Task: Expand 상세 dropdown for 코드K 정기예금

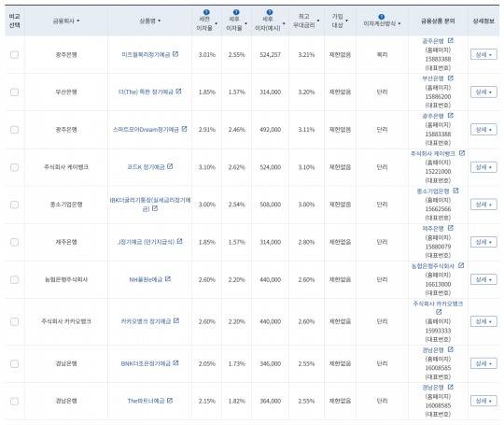Action: [x=483, y=167]
